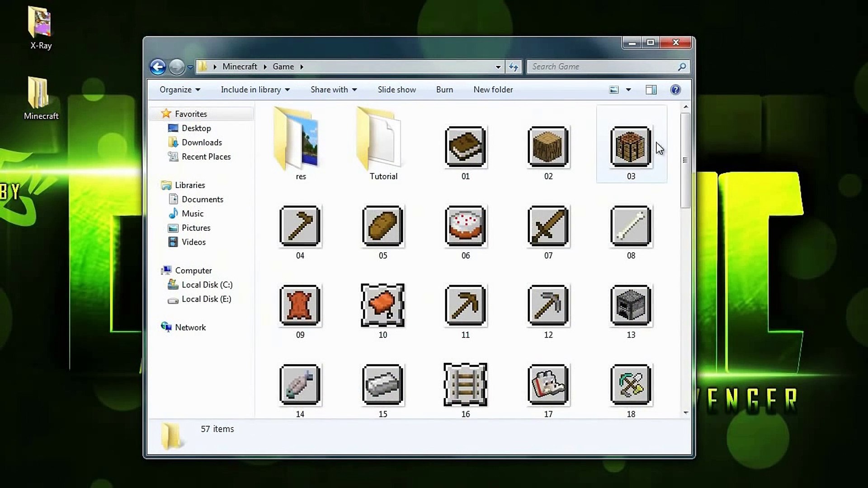The width and height of the screenshot is (868, 488).
Task: Select the bread file 05
Action: coord(382,226)
